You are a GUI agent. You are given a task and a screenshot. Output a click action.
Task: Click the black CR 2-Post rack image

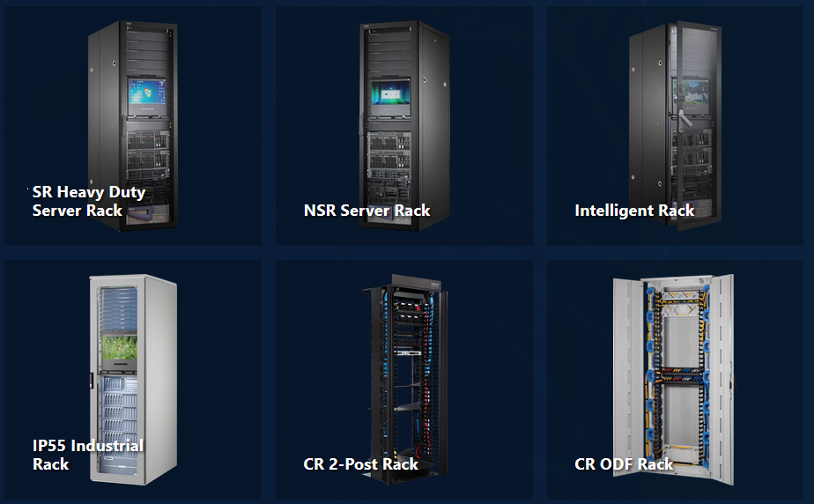point(405,380)
